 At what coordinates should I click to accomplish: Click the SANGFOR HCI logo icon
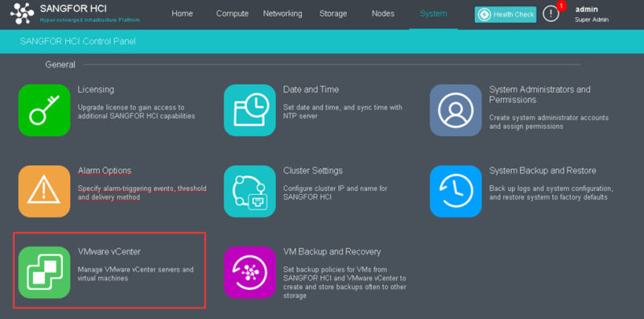click(x=23, y=14)
